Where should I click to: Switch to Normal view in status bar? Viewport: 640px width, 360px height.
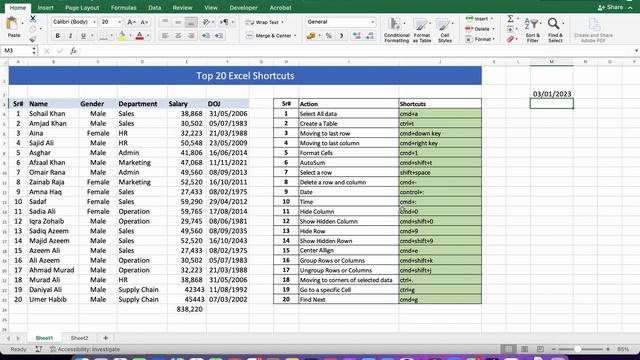(508, 349)
